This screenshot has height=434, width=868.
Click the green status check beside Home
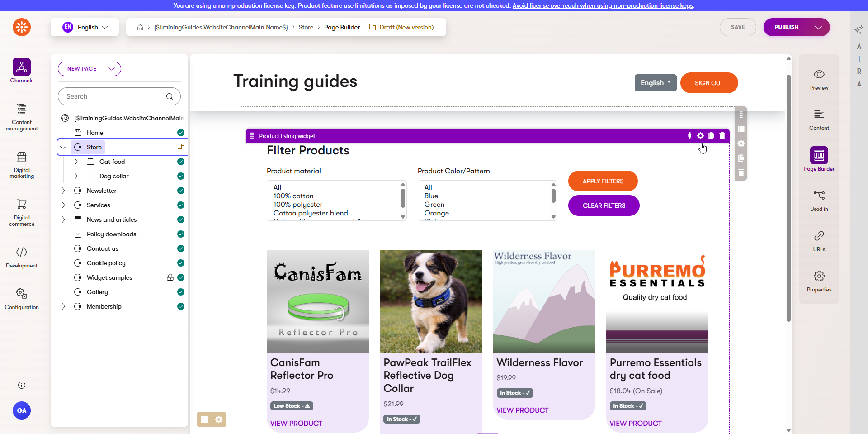pos(180,132)
